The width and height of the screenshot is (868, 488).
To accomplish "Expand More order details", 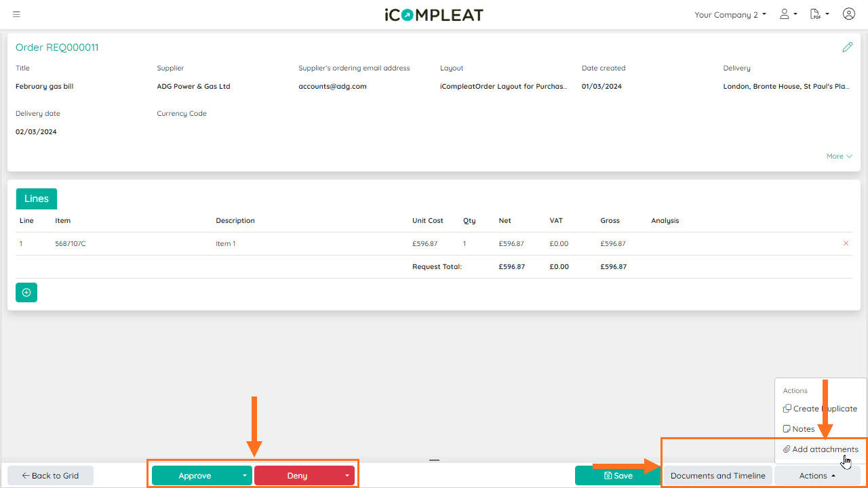I will 839,157.
